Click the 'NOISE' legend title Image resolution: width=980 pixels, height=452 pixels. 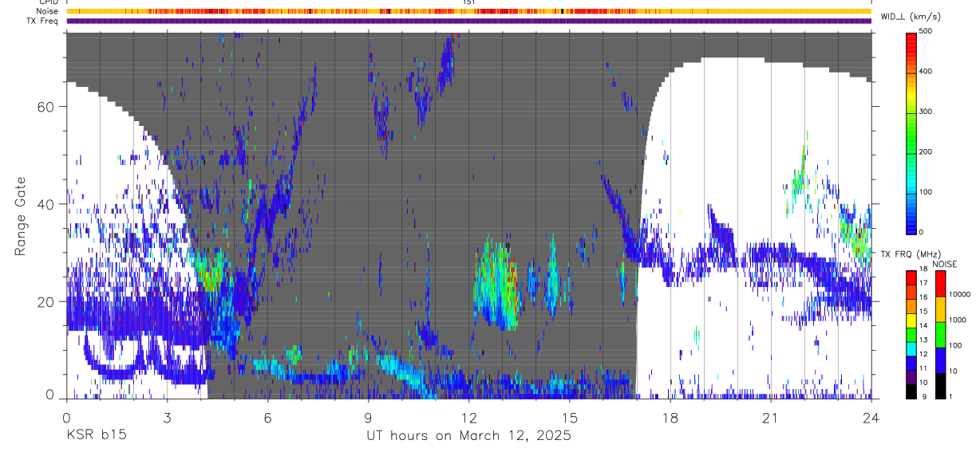[x=944, y=264]
